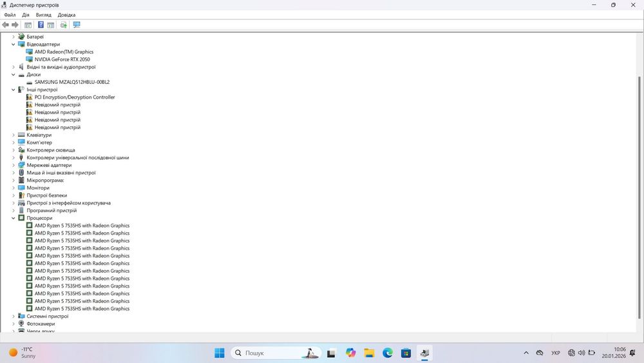Expand Вхідні та вихідні аудіопристрої category
Screen dimensions: 644x363
click(13, 67)
